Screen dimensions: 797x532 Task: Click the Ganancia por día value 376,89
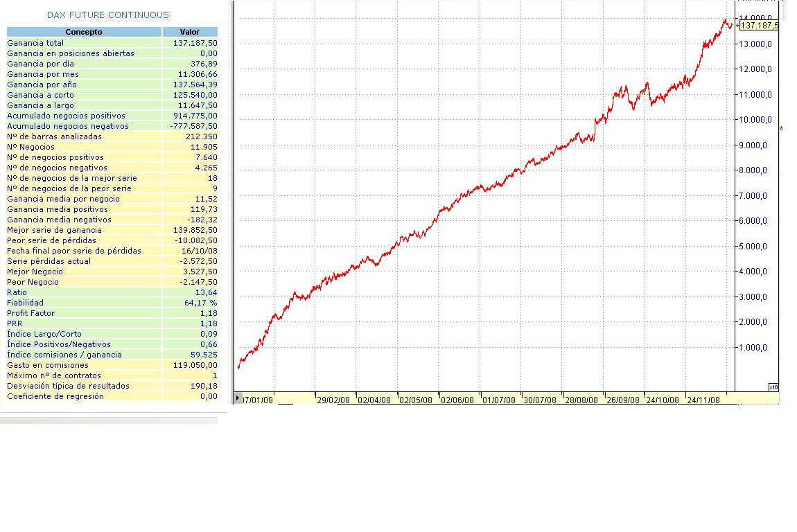coord(204,64)
